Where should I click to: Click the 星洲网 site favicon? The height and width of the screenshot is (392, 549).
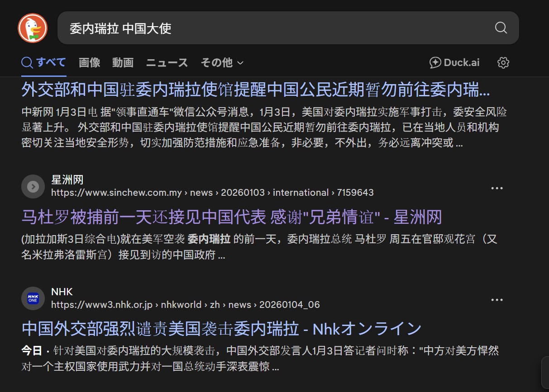[33, 186]
